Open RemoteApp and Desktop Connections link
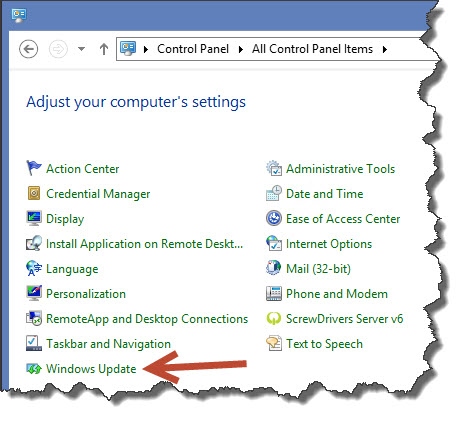This screenshot has height=424, width=464. (x=147, y=319)
